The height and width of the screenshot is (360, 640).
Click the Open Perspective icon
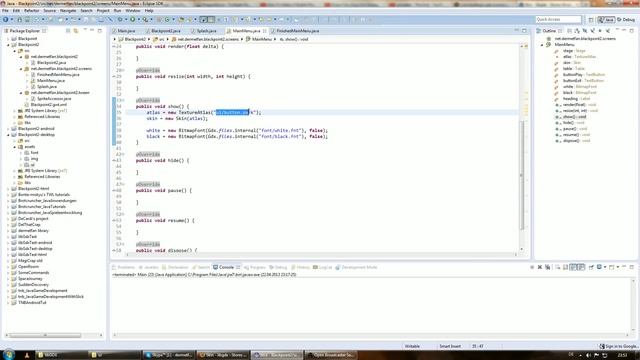[591, 20]
